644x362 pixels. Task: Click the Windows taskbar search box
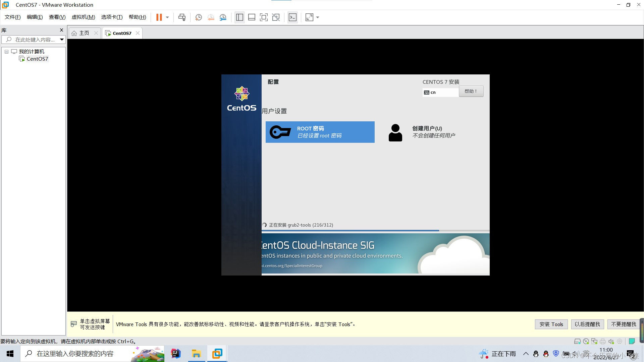tap(92, 354)
